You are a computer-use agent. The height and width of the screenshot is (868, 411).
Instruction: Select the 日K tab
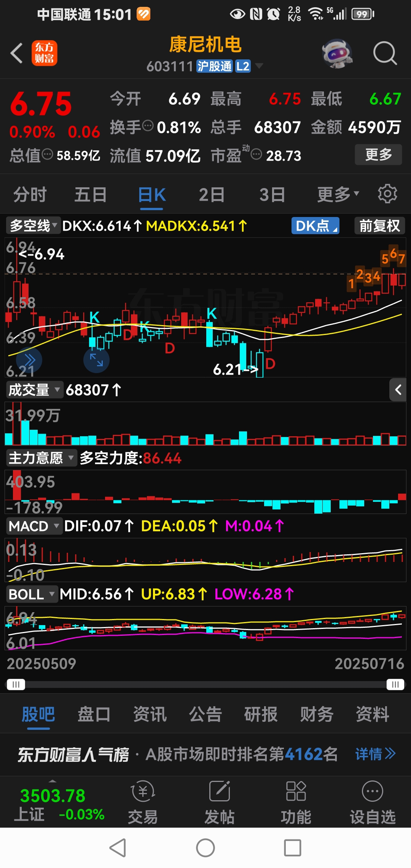point(152,195)
